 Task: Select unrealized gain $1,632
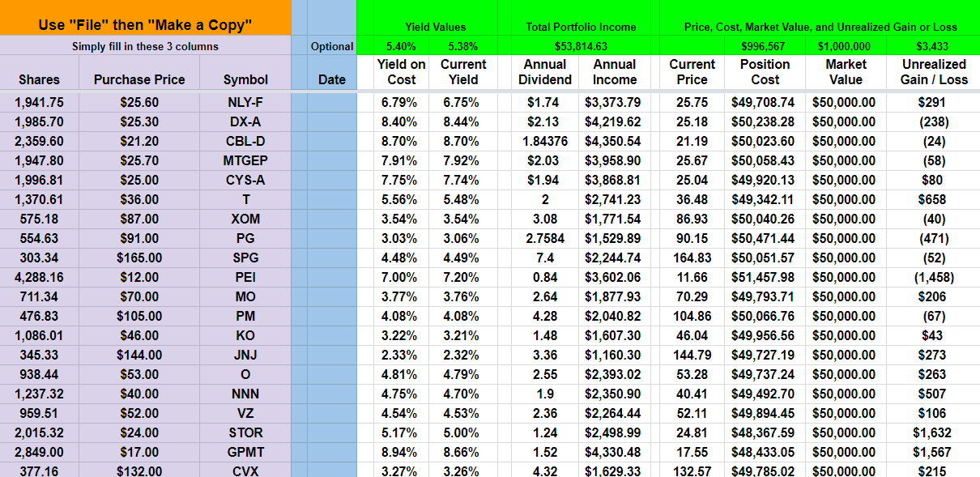933,432
